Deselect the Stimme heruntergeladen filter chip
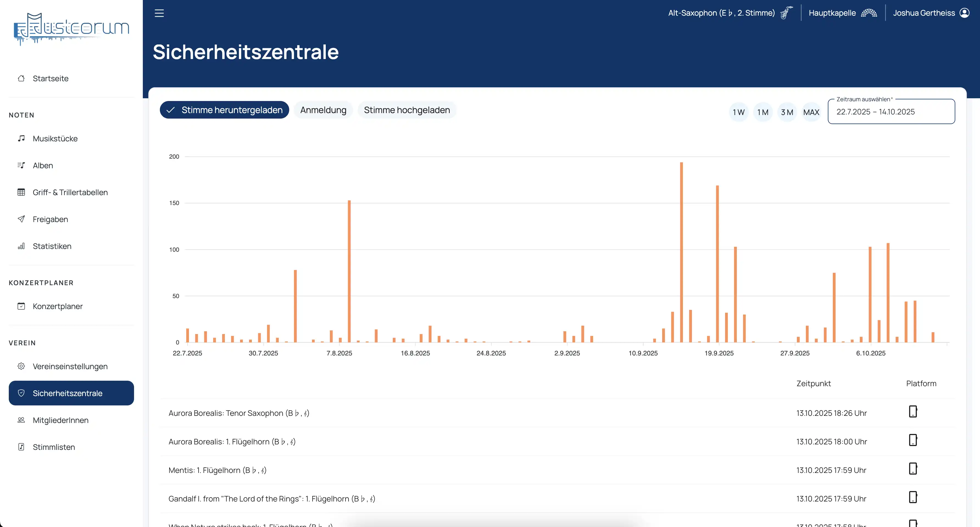Screen dimensions: 980x527 tap(224, 110)
